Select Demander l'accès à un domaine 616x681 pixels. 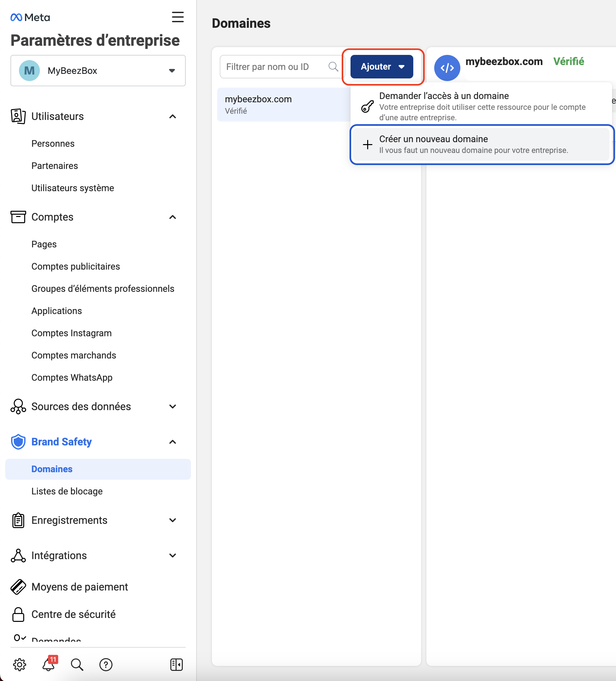pos(481,106)
